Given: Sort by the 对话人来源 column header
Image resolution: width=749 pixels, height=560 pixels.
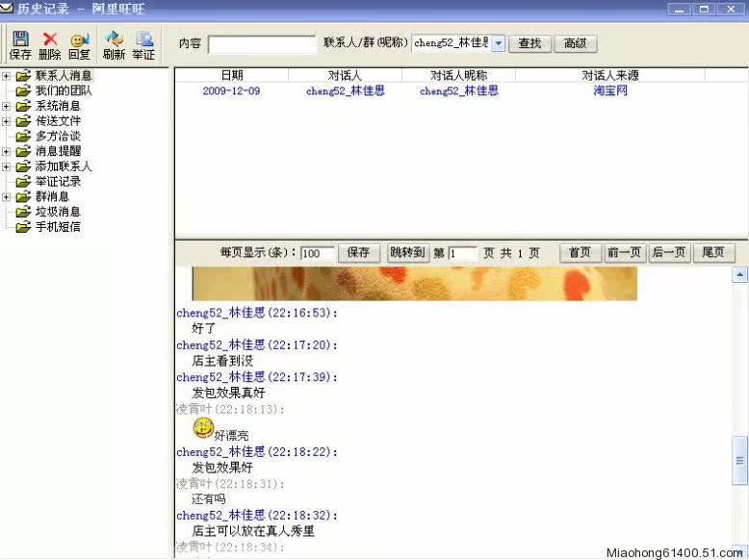Looking at the screenshot, I should pyautogui.click(x=610, y=75).
